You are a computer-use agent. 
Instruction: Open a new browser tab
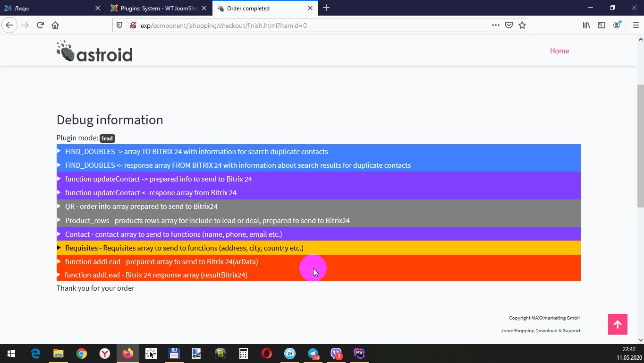pyautogui.click(x=326, y=8)
